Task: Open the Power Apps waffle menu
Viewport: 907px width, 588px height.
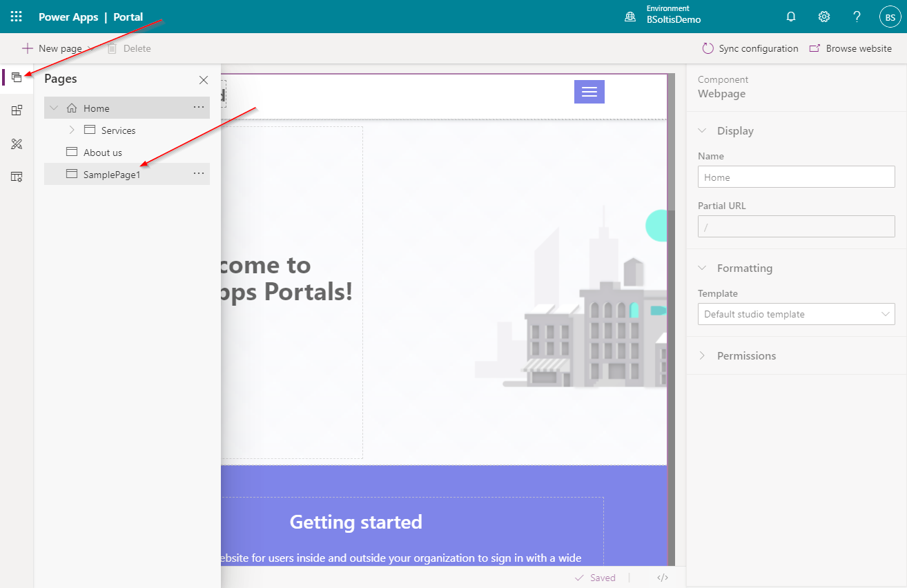Action: click(x=16, y=16)
